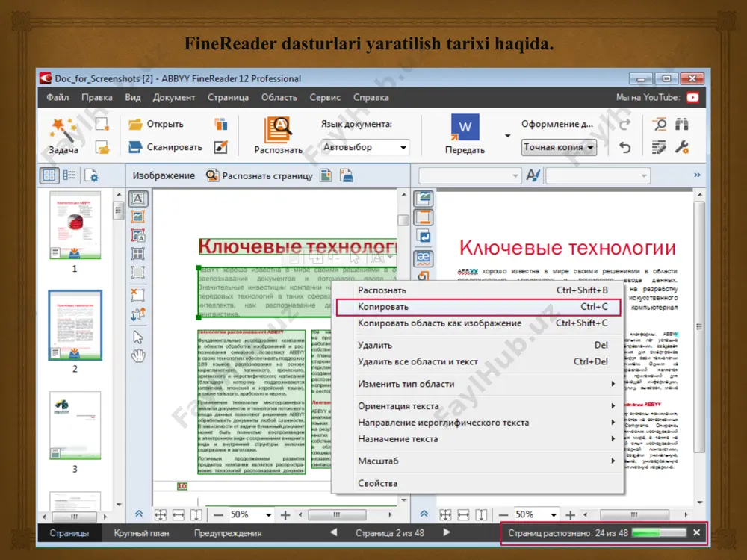
Task: Click the Распознать document magnifier icon
Action: [x=278, y=129]
